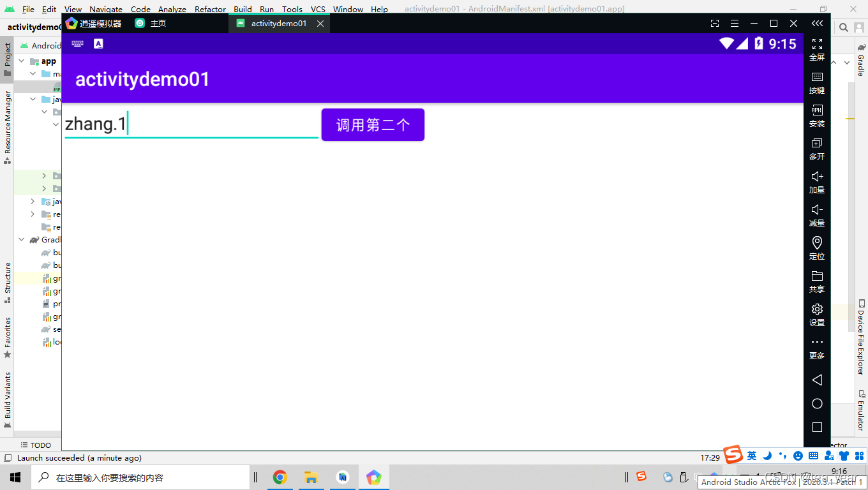Click the 更多 more options icon
This screenshot has height=490, width=868.
point(817,342)
